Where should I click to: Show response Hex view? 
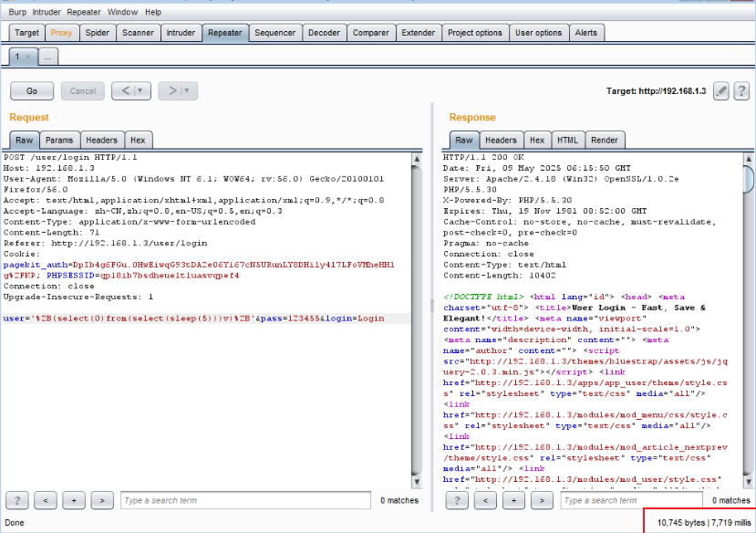[x=537, y=140]
